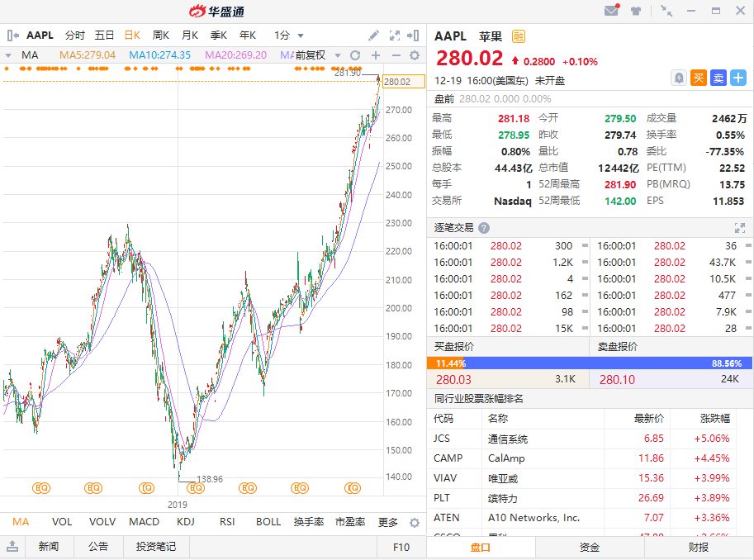Select the 日K daily candlestick tab
This screenshot has width=754, height=560.
(x=132, y=36)
